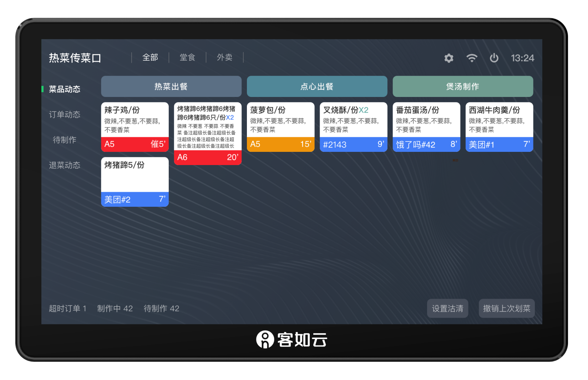The width and height of the screenshot is (588, 380).
Task: Tap the 西湖牛肉羹/份 dish card
Action: (499, 120)
